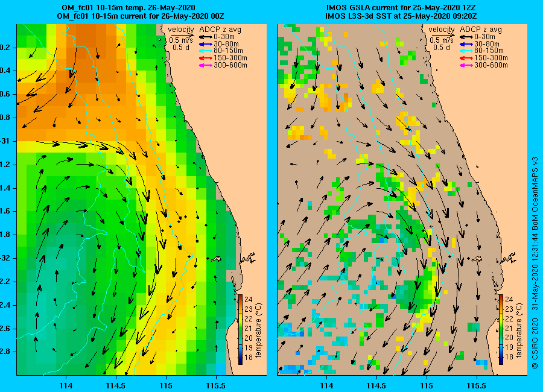
Task: Click the blue 30-80m arrow in IMOS legend
Action: click(x=466, y=44)
